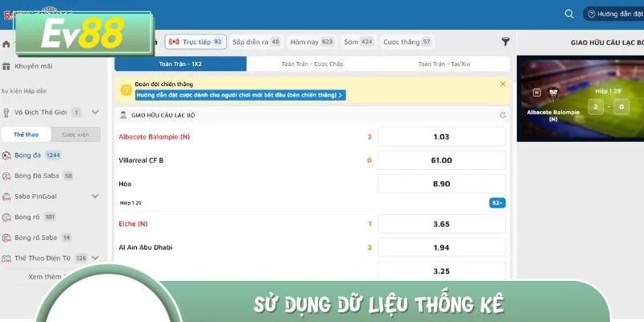Open the live match preview thumbnail
The width and height of the screenshot is (644, 322).
coord(580,98)
